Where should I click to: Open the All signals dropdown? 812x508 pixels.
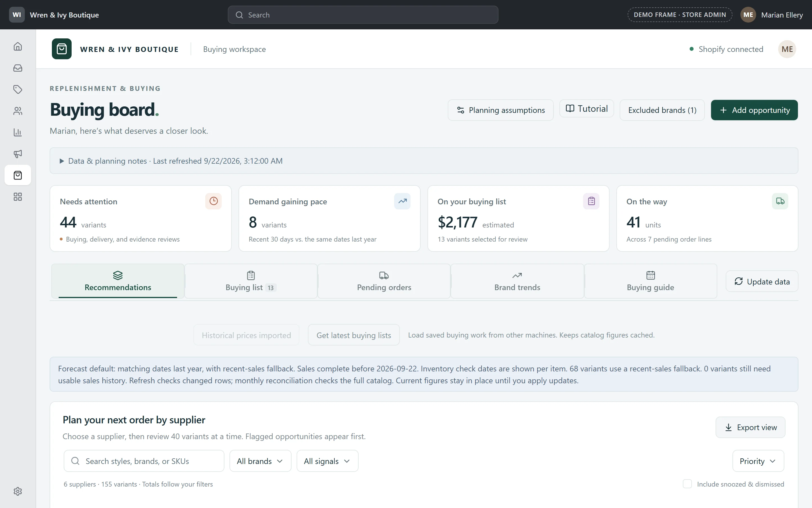(x=328, y=461)
